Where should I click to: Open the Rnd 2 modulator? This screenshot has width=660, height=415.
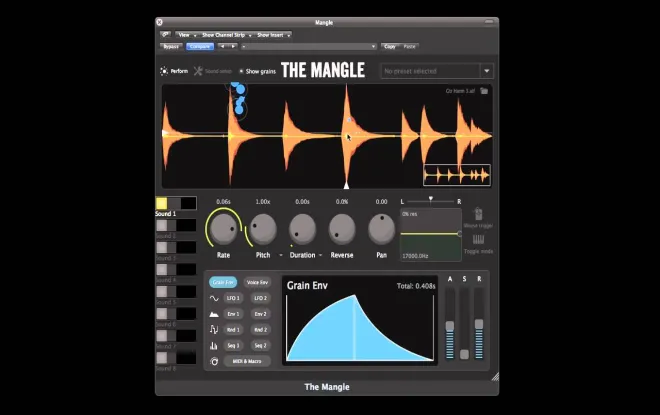pos(261,330)
